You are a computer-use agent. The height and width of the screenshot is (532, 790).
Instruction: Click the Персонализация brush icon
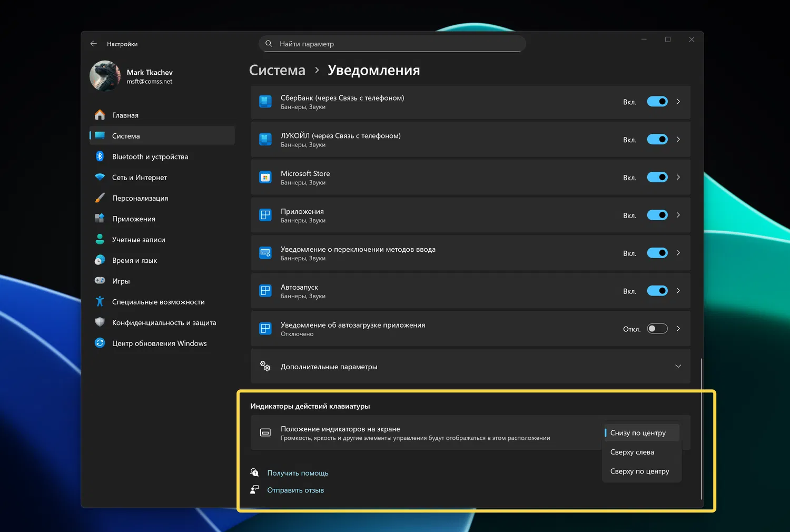[100, 198]
